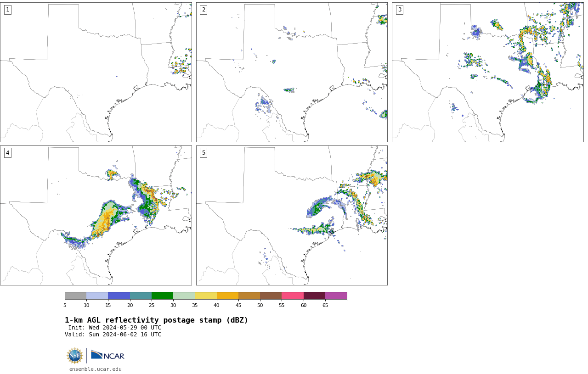
Task: Click the yellow 35-40 dBZ swatch
Action: 206,296
